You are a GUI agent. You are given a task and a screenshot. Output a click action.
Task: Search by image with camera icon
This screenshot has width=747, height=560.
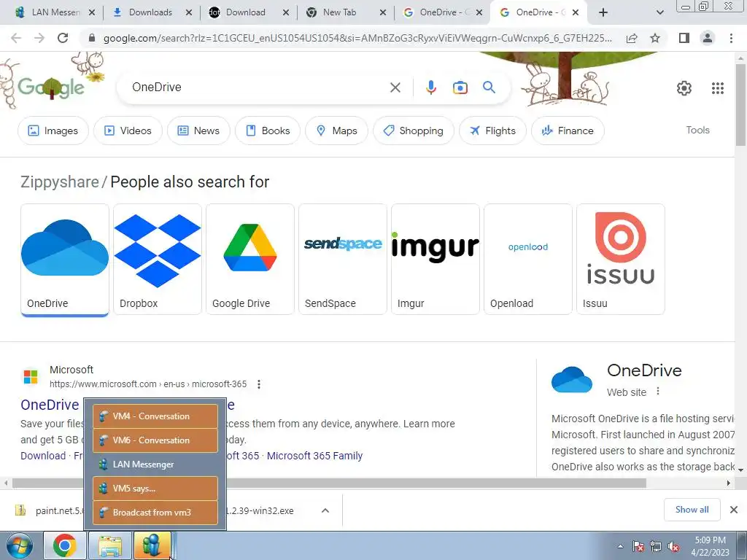pyautogui.click(x=460, y=87)
